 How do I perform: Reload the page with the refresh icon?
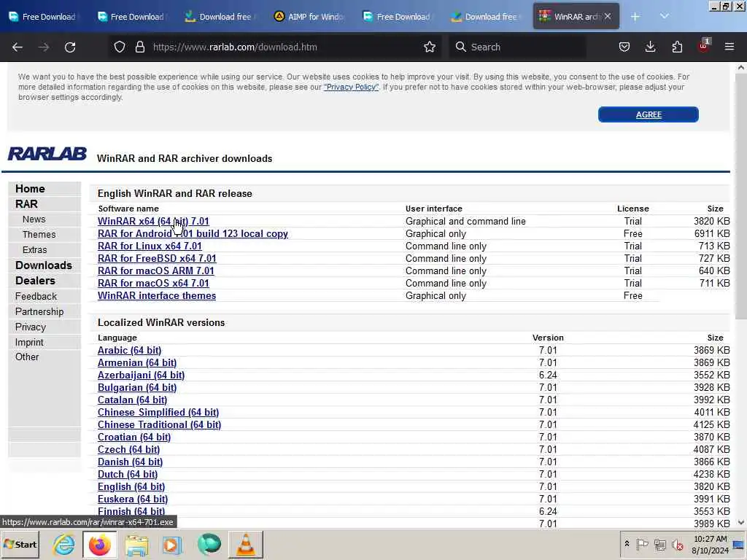(x=70, y=47)
